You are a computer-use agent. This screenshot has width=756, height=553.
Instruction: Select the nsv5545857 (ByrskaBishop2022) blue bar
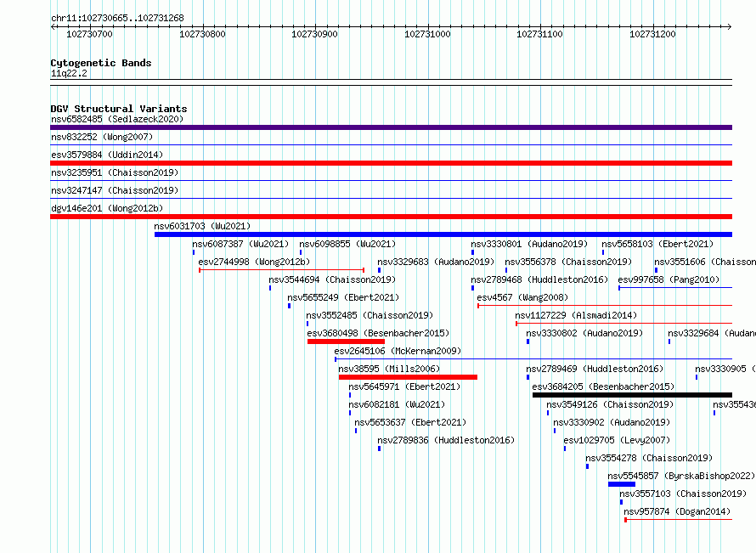[622, 484]
